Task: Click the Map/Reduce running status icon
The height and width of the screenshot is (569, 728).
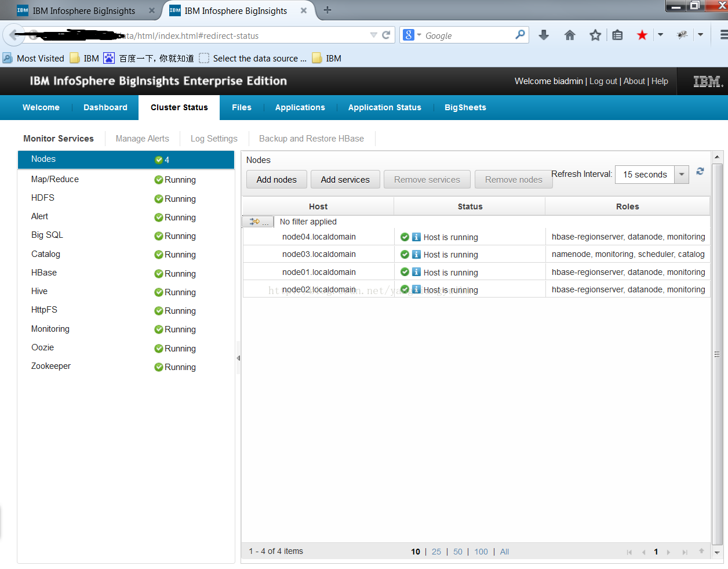Action: (158, 180)
